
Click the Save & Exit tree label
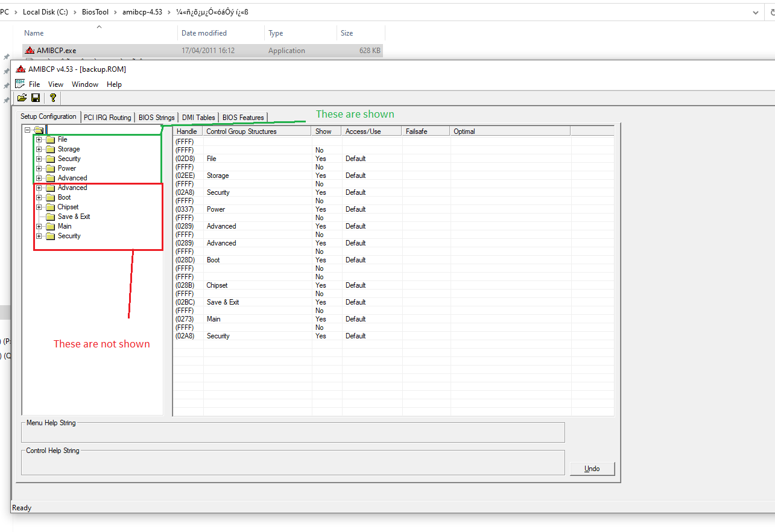pos(74,217)
